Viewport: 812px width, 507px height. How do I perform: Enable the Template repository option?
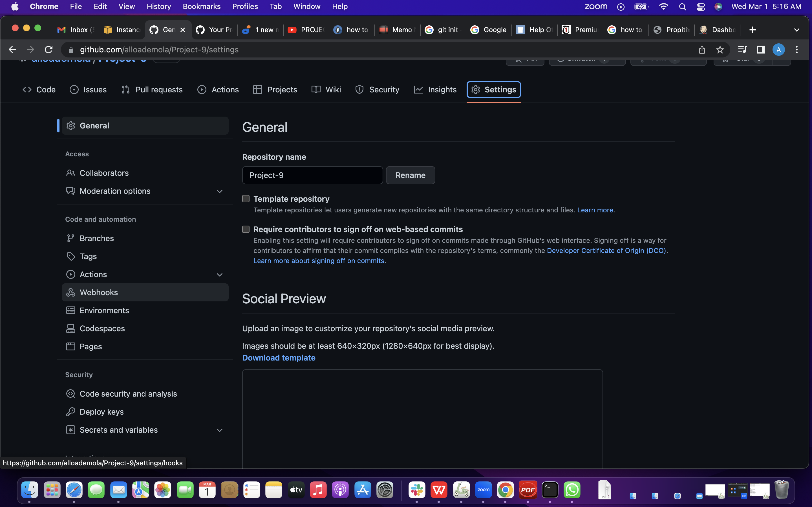point(246,199)
